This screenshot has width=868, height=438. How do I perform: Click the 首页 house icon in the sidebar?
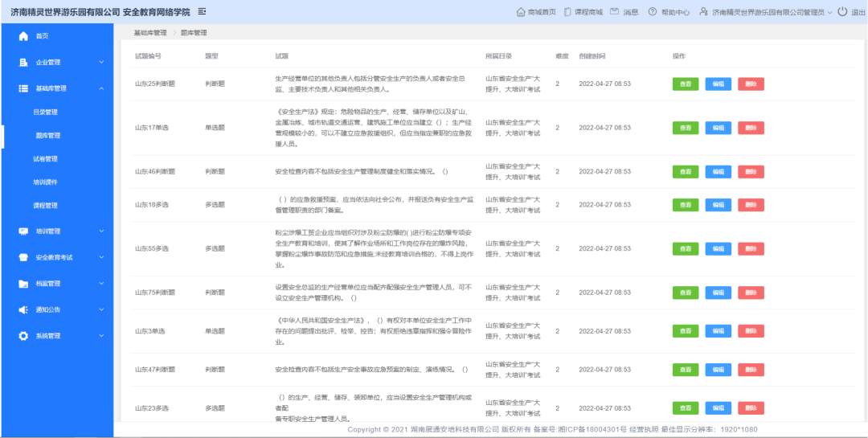click(x=23, y=36)
